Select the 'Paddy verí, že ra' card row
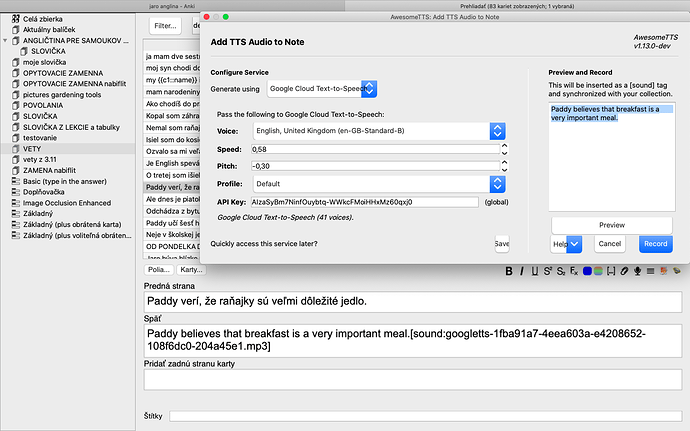The width and height of the screenshot is (690, 431). pyautogui.click(x=172, y=187)
